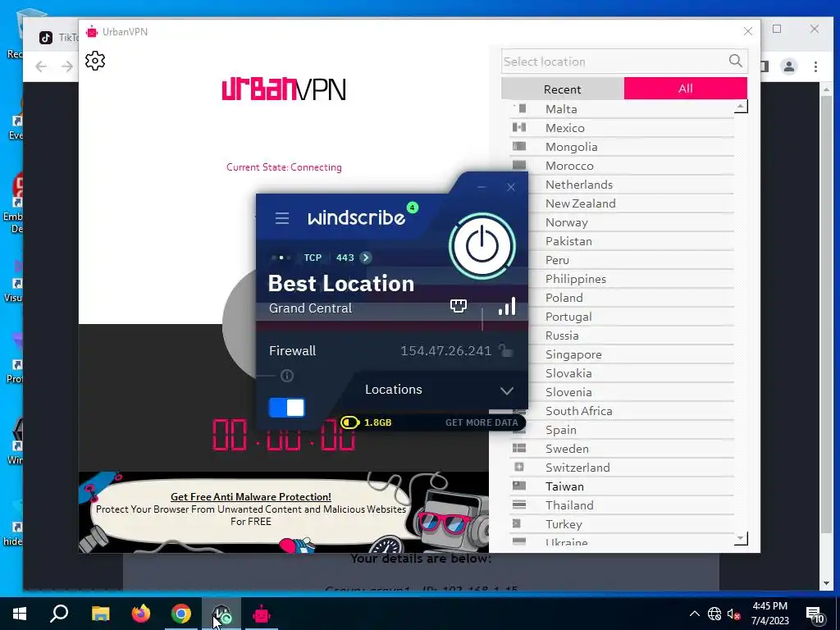The height and width of the screenshot is (630, 840).
Task: Click Windscribe network ethernet icon
Action: tap(458, 306)
